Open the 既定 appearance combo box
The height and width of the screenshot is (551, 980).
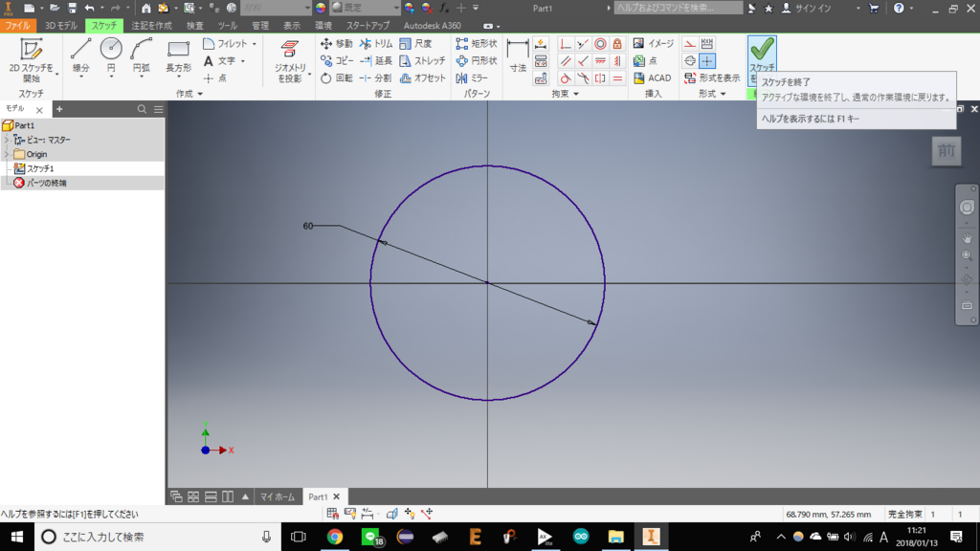[365, 8]
